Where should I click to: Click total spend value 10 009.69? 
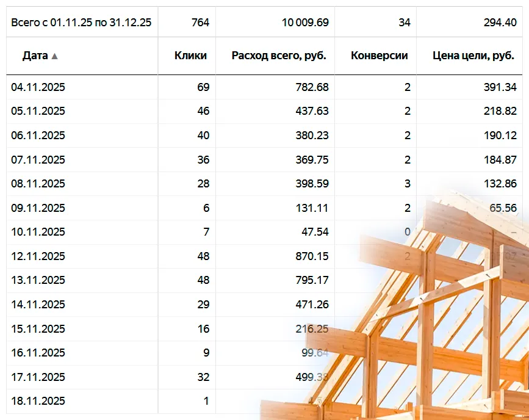[x=305, y=23]
